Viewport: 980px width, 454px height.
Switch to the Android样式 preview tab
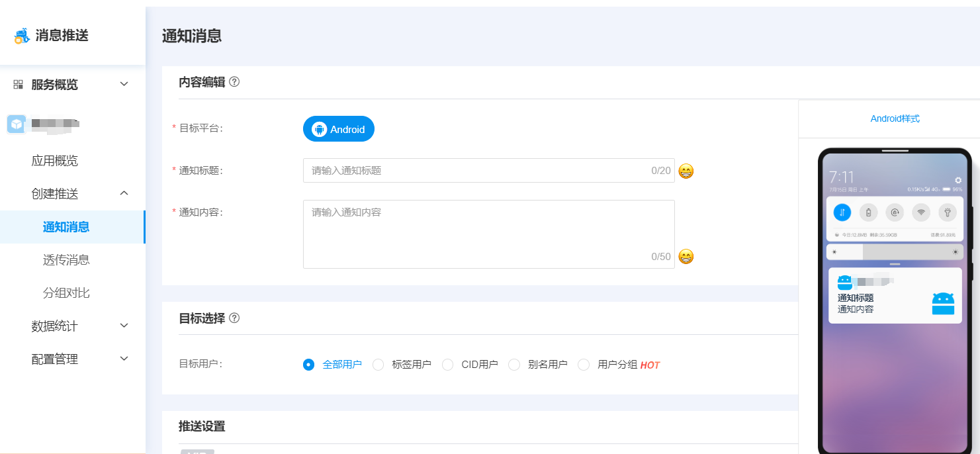point(895,119)
